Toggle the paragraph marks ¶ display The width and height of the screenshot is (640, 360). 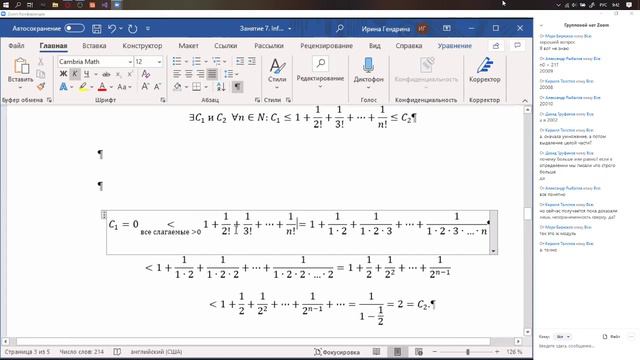237,87
